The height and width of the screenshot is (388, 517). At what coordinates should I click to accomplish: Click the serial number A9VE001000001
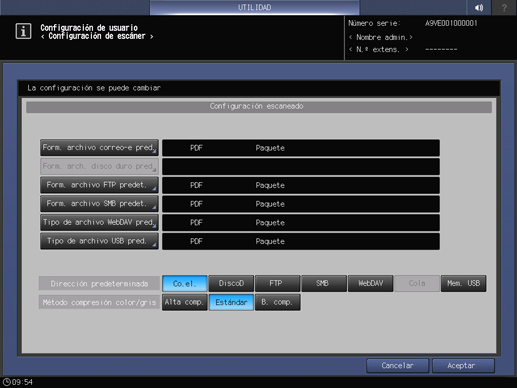(x=451, y=23)
